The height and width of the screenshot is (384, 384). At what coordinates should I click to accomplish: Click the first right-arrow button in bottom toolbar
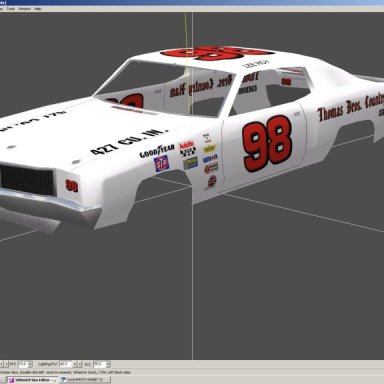pos(6,364)
